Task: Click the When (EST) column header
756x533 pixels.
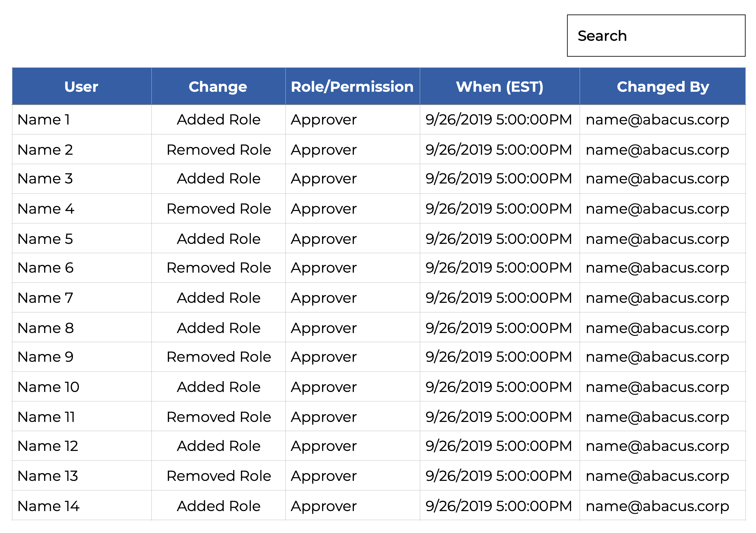Action: coord(499,87)
